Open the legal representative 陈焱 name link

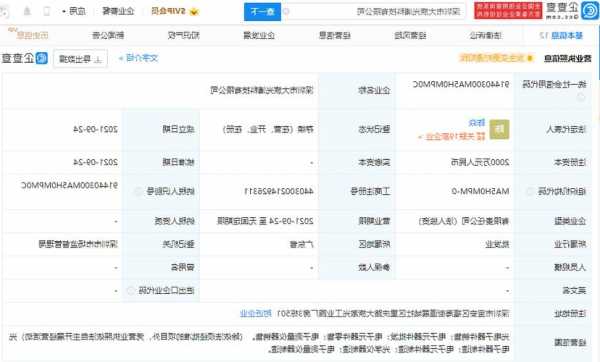477,123
